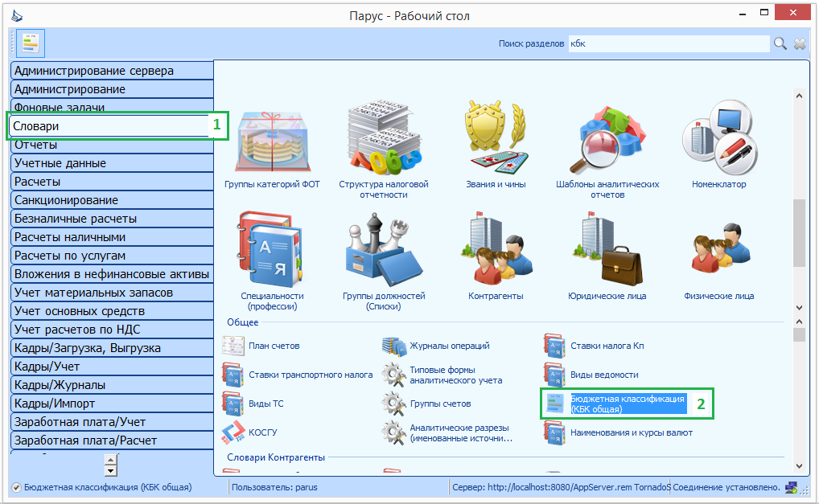
Task: Open Виды ведомости section
Action: (x=591, y=375)
